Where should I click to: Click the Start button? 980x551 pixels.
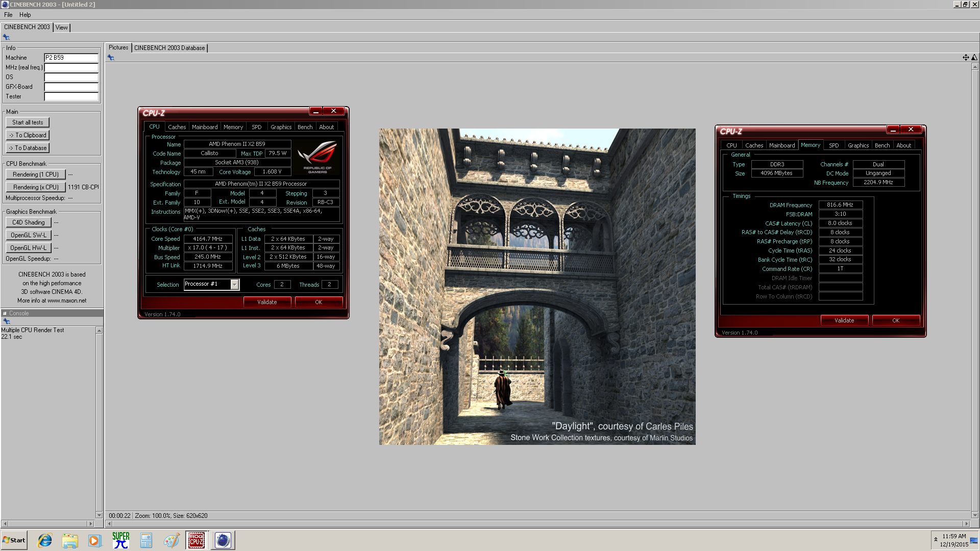click(14, 540)
